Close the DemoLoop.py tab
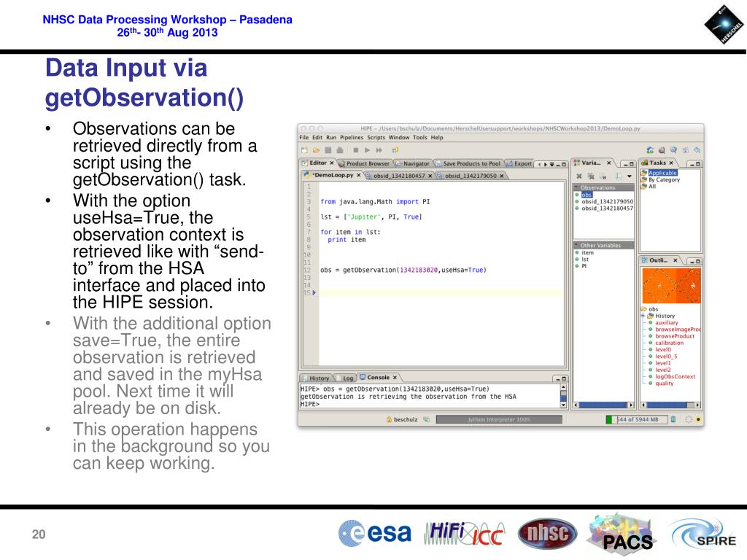747x560 pixels. pos(359,175)
